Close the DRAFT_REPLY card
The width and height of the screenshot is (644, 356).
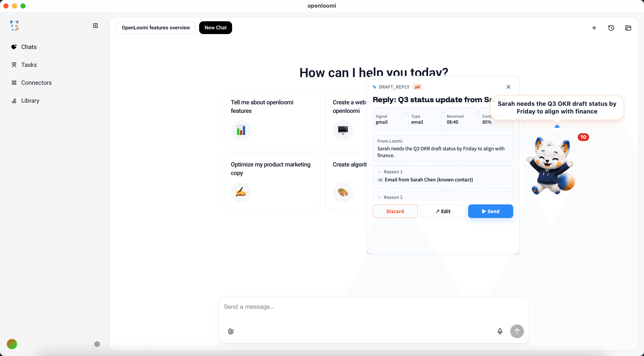pos(508,87)
